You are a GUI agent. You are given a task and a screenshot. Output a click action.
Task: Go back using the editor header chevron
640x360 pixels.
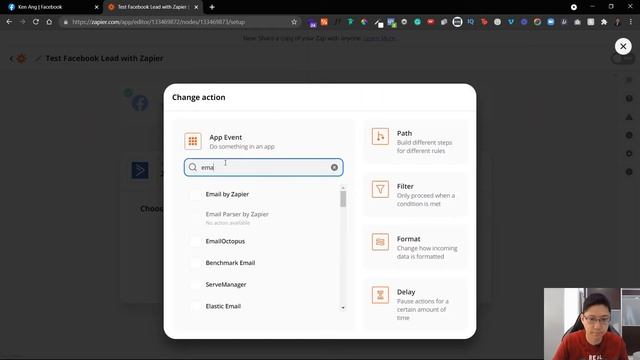tap(11, 59)
